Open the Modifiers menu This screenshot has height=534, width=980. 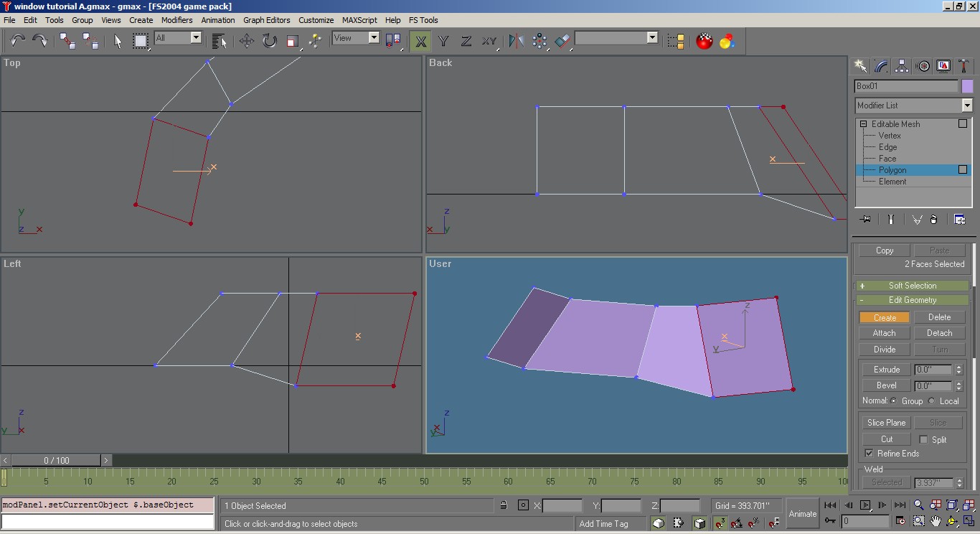[x=176, y=20]
